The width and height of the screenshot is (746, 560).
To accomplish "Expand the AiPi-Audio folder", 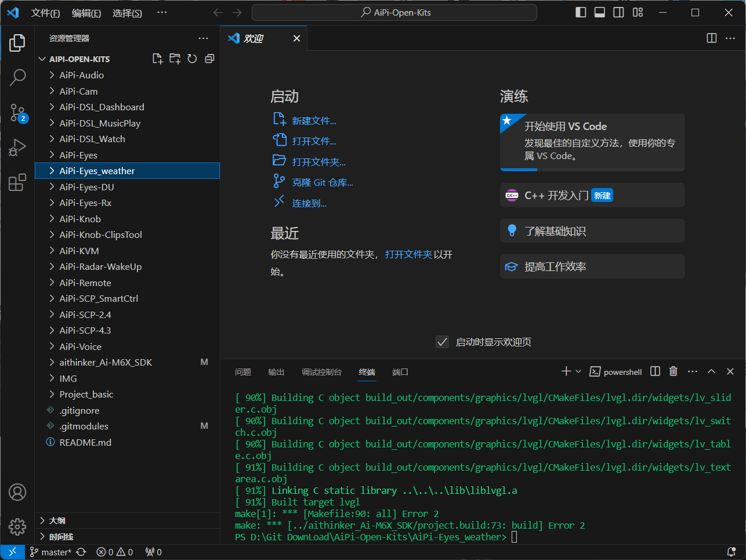I will tap(128, 75).
